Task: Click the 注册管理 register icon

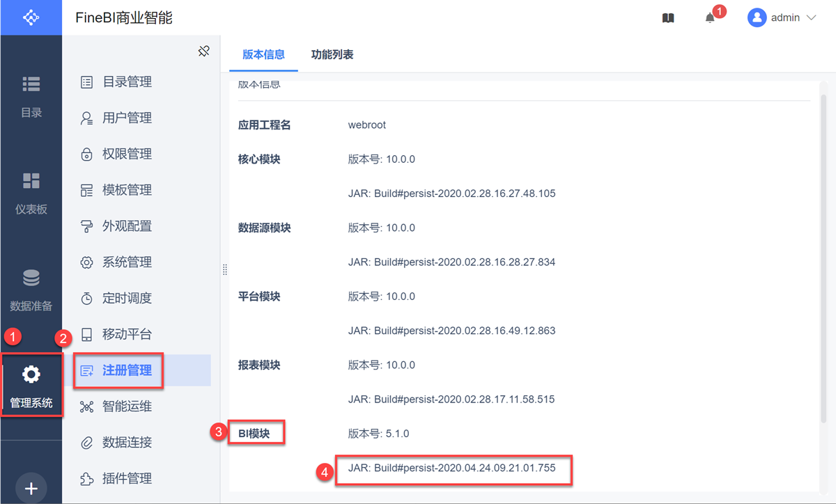Action: click(x=86, y=370)
